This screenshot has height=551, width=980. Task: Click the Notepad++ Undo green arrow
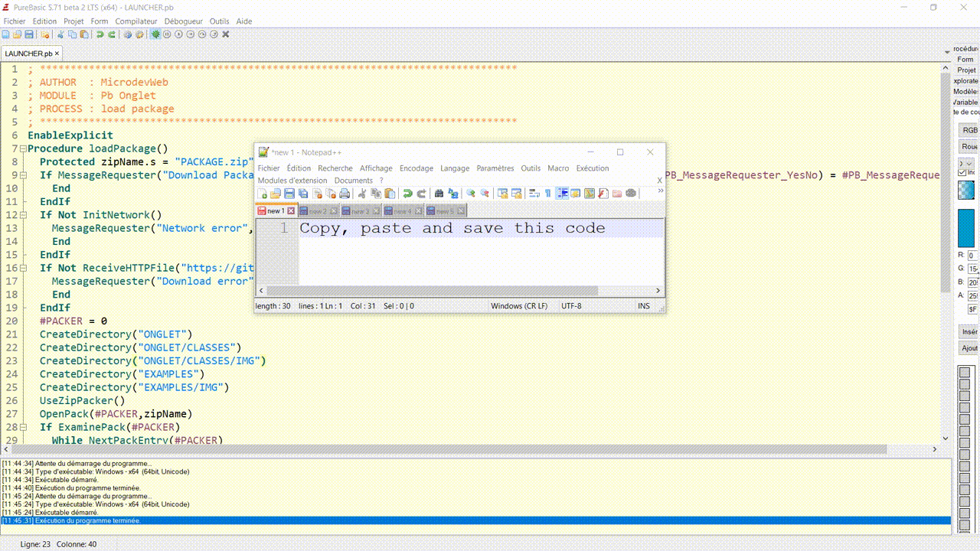[x=407, y=194]
